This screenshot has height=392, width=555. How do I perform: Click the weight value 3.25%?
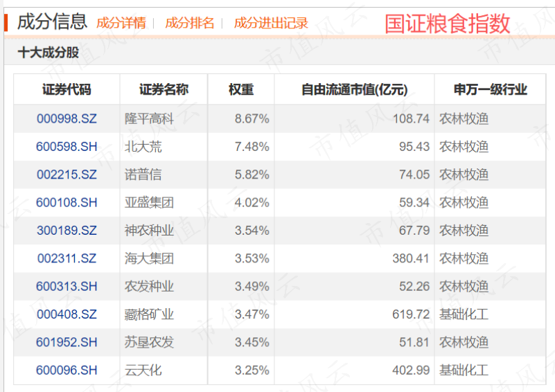(252, 370)
